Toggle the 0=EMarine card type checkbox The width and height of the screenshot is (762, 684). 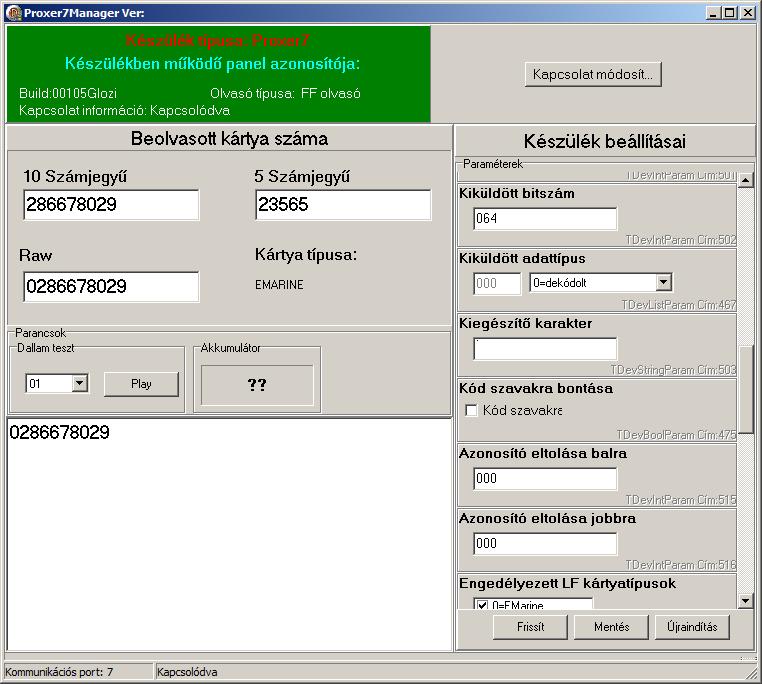(x=482, y=605)
